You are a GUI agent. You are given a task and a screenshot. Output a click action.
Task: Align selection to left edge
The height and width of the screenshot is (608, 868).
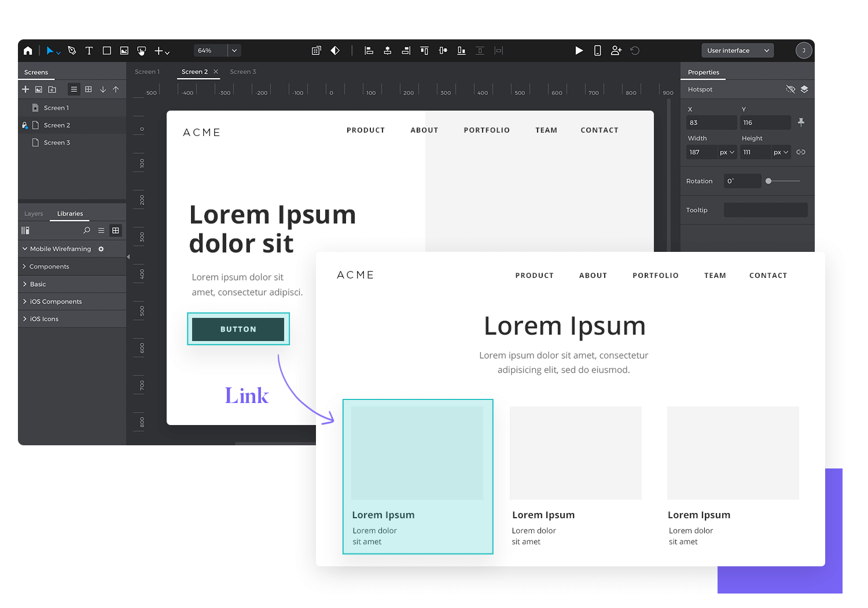point(369,51)
